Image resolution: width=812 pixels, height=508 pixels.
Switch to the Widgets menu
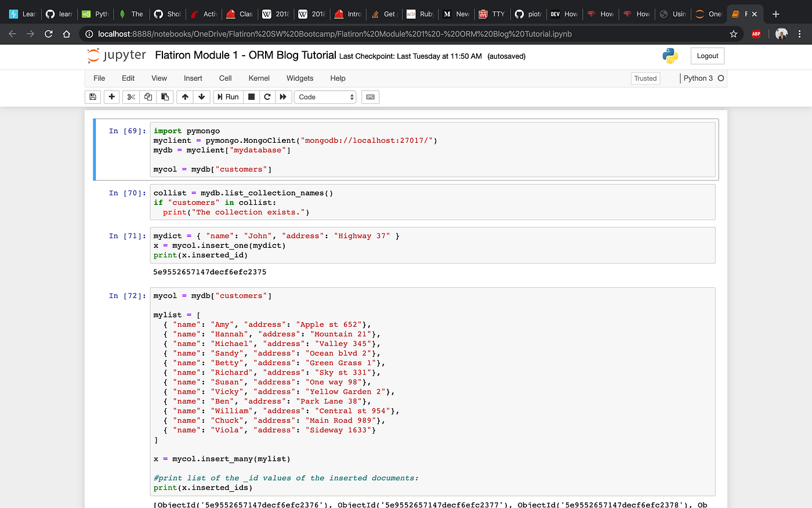coord(300,78)
